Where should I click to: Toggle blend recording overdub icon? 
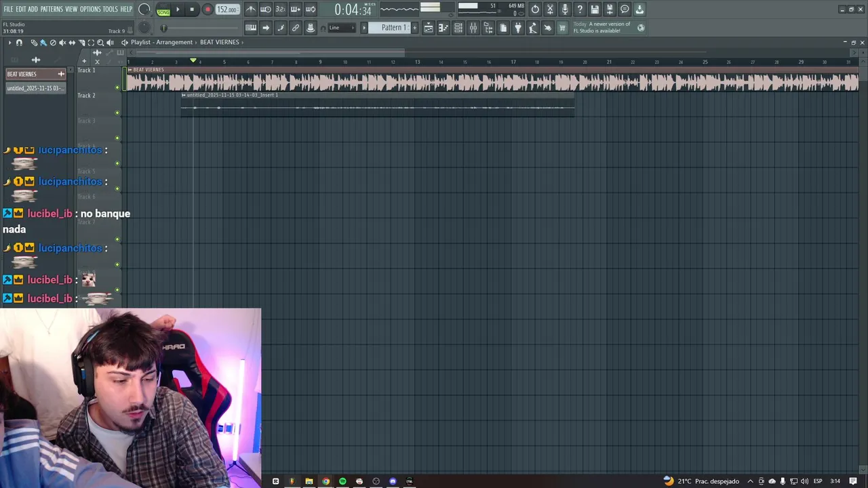296,9
